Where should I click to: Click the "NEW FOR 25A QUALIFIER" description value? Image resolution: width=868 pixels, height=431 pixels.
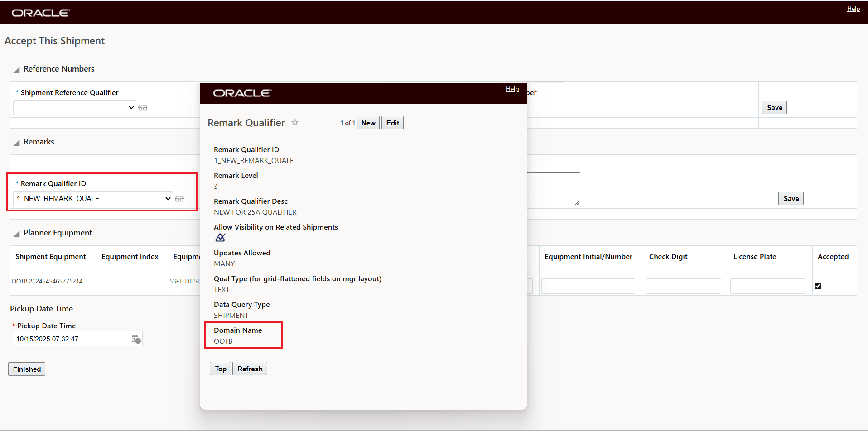pyautogui.click(x=255, y=212)
